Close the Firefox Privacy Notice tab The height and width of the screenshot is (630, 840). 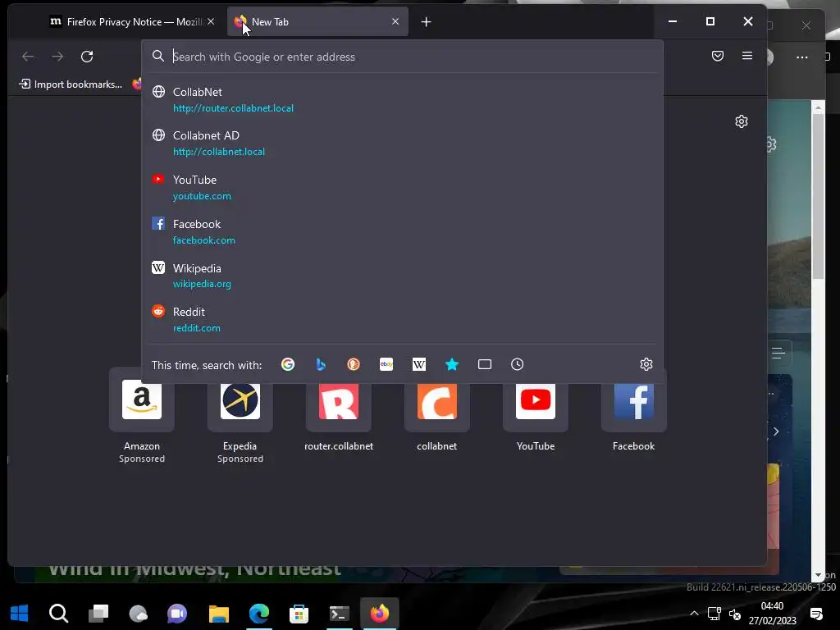click(211, 21)
